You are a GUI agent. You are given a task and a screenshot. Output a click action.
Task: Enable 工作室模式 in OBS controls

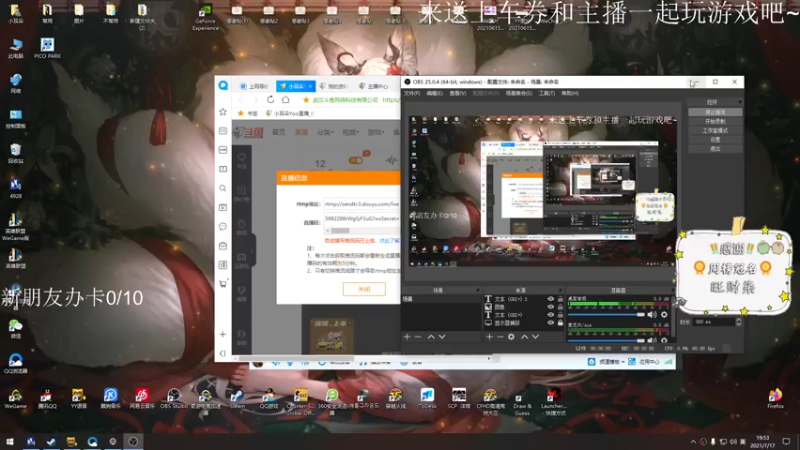(x=715, y=131)
